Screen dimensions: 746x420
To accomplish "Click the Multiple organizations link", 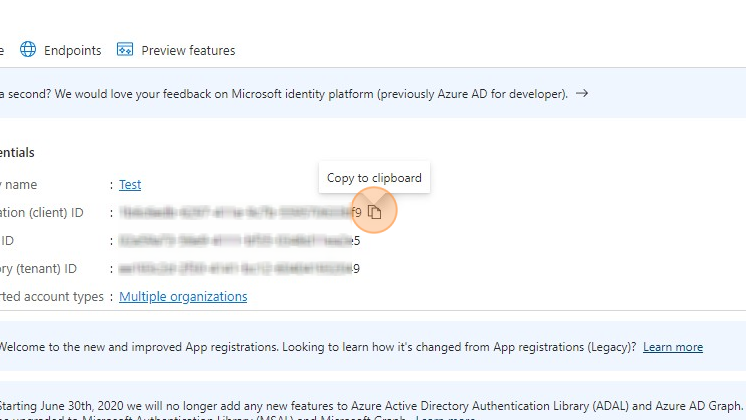I will click(183, 296).
